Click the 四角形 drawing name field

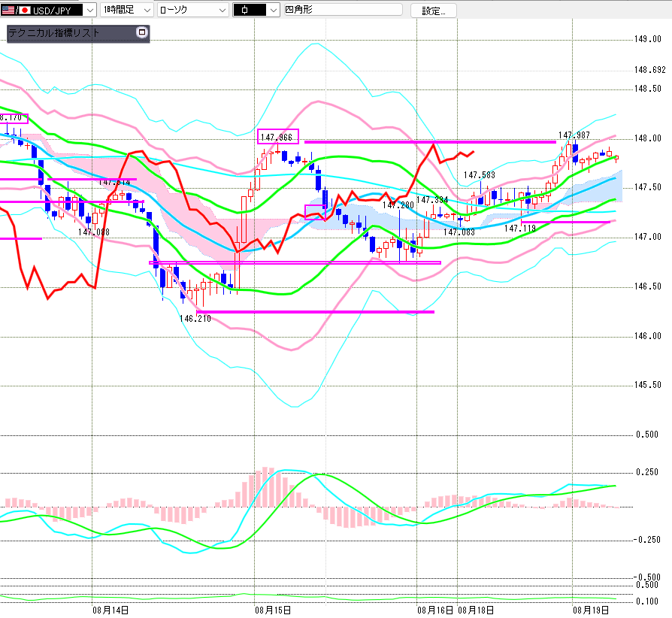(344, 10)
